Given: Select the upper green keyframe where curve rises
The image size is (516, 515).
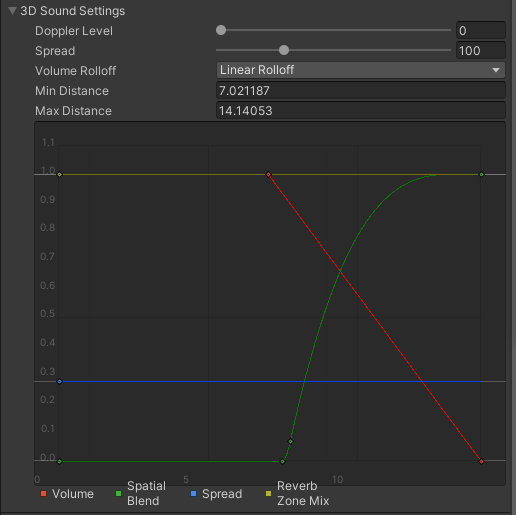Looking at the screenshot, I should (290, 441).
